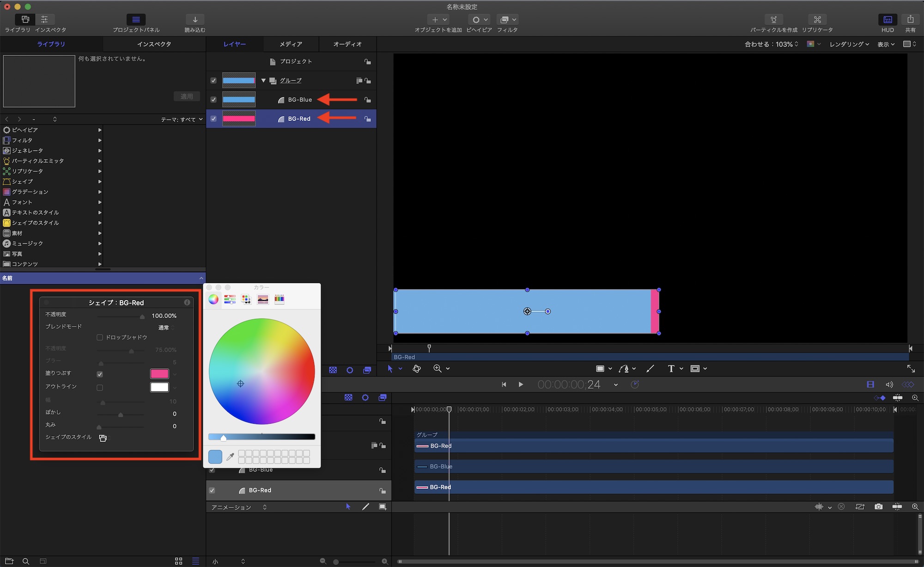Switch to the Media (メディア) tab

(x=291, y=44)
